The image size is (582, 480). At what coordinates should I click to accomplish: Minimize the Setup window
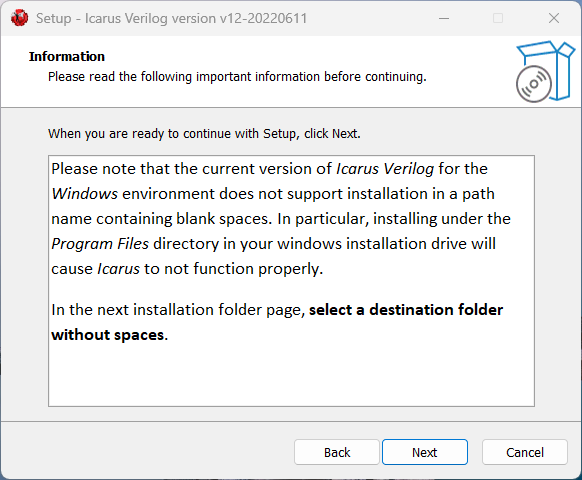[x=444, y=18]
